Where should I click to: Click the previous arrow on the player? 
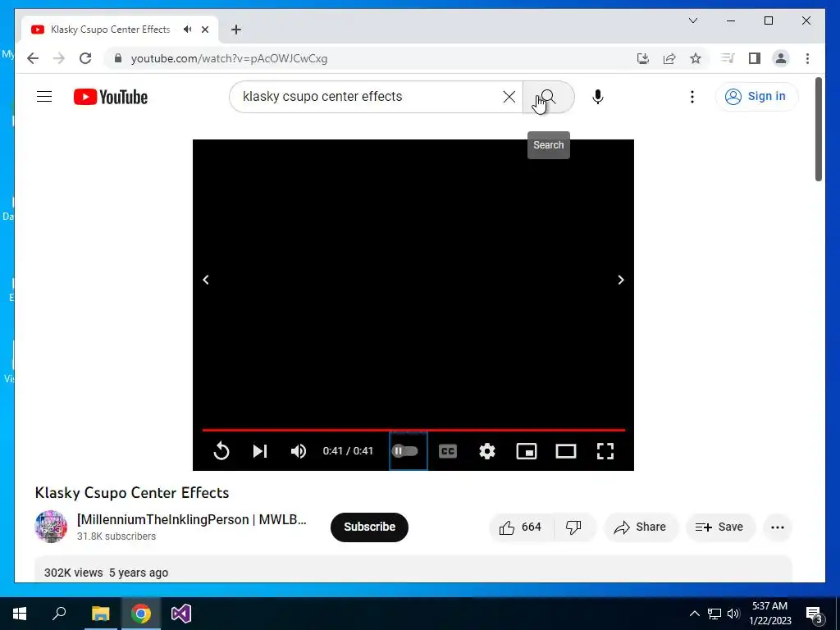point(206,280)
